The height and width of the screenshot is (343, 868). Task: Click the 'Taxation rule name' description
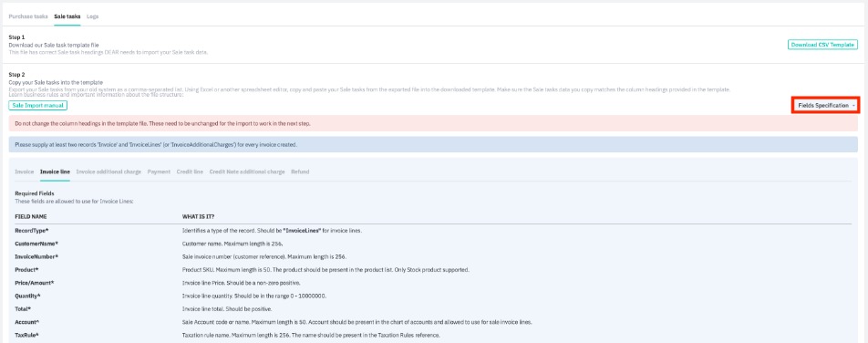[x=311, y=335]
